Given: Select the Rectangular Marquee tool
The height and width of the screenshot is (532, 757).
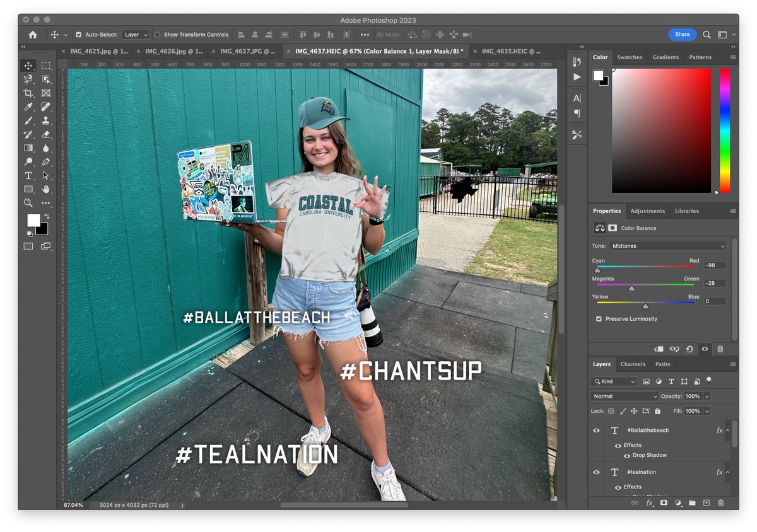Looking at the screenshot, I should 46,66.
